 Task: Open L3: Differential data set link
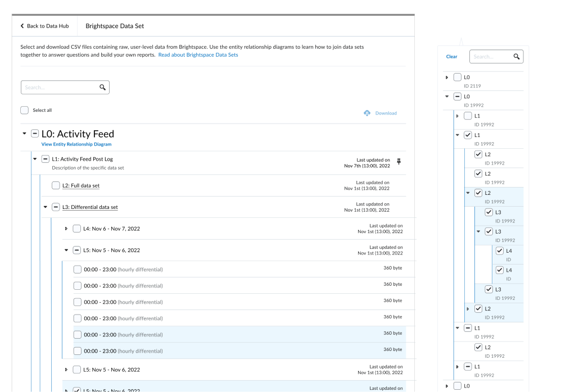coord(90,207)
